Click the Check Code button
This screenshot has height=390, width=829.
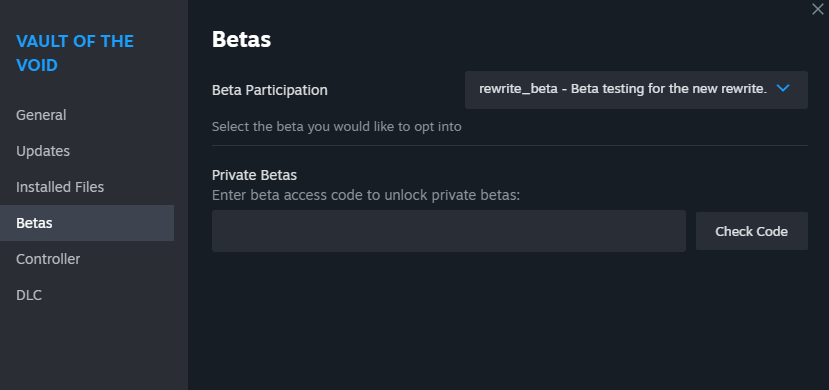click(751, 231)
